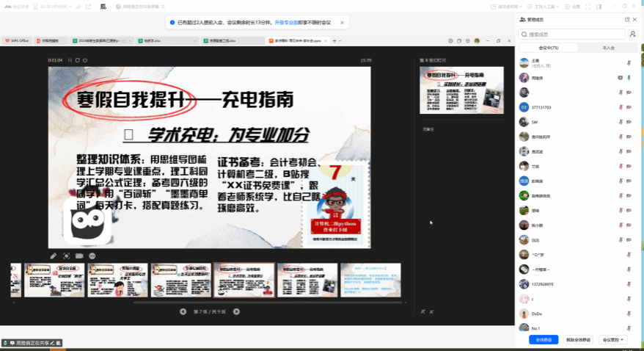Click the 升级专业版 upgrade link

(x=293, y=23)
